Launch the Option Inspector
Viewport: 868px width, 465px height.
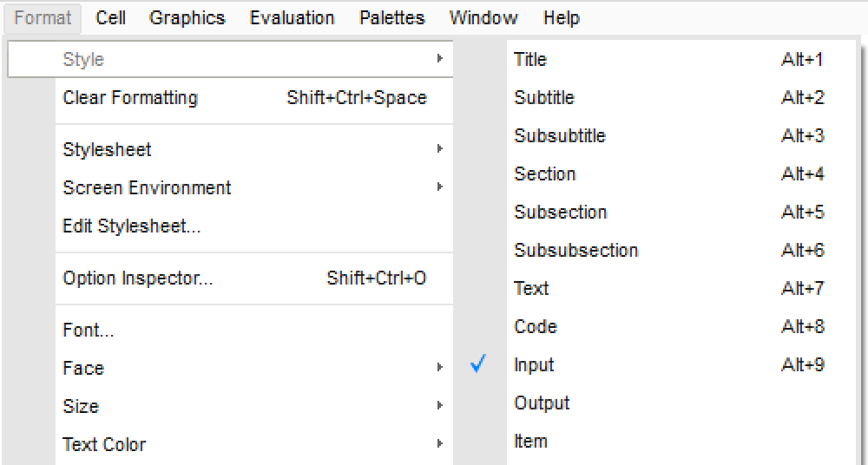[137, 278]
